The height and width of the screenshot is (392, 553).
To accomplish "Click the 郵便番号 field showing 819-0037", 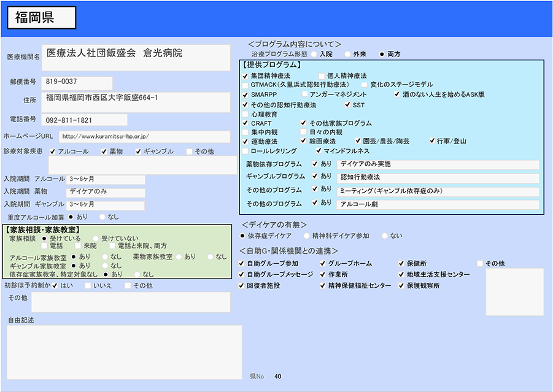I will coord(77,82).
